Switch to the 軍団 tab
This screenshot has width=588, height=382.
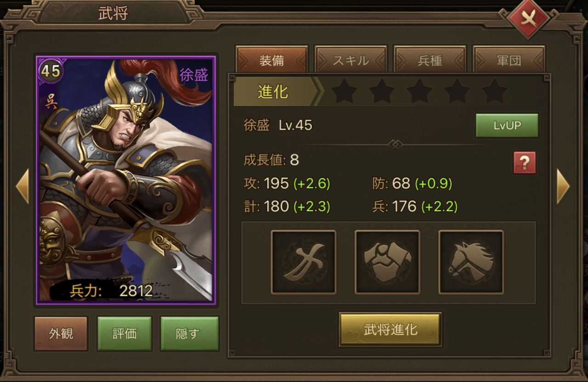point(509,60)
